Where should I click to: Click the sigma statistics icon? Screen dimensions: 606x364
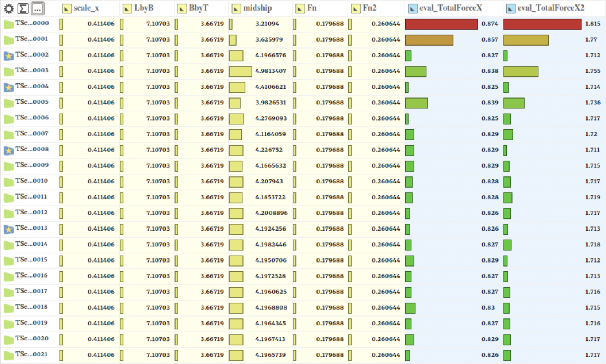tap(23, 8)
